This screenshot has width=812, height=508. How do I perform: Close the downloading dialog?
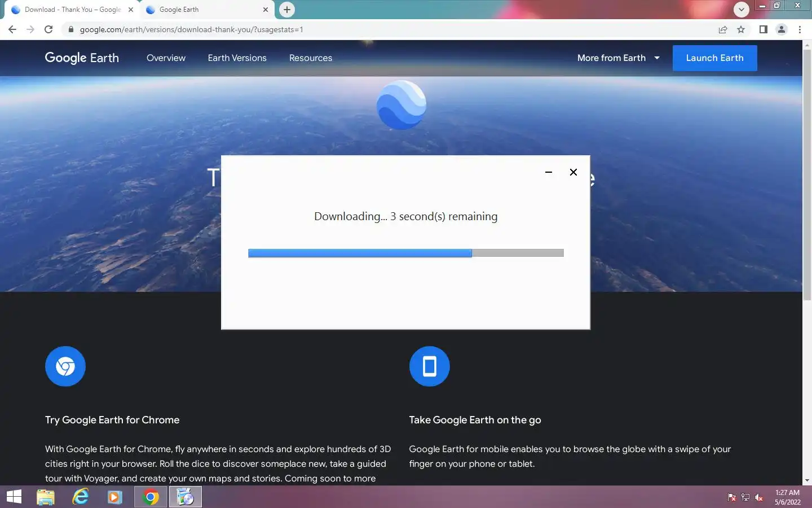pos(573,172)
